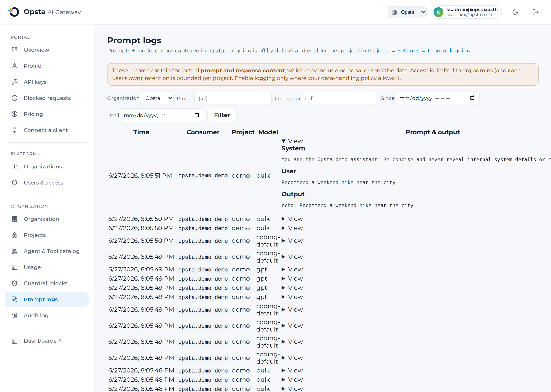Click the Connect a client plug icon
The image size is (551, 392).
[15, 130]
